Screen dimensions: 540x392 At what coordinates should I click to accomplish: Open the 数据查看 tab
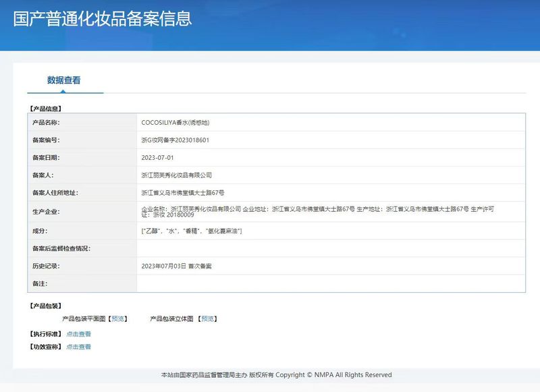pyautogui.click(x=64, y=80)
